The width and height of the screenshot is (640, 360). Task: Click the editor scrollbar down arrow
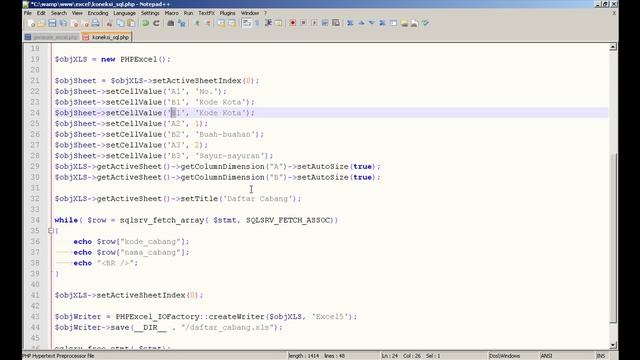pyautogui.click(x=613, y=345)
